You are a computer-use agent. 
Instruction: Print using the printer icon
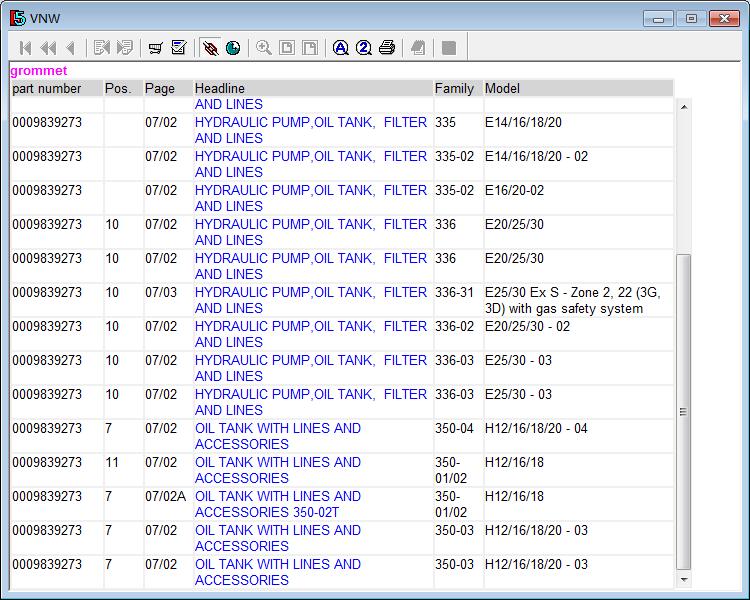pos(387,48)
